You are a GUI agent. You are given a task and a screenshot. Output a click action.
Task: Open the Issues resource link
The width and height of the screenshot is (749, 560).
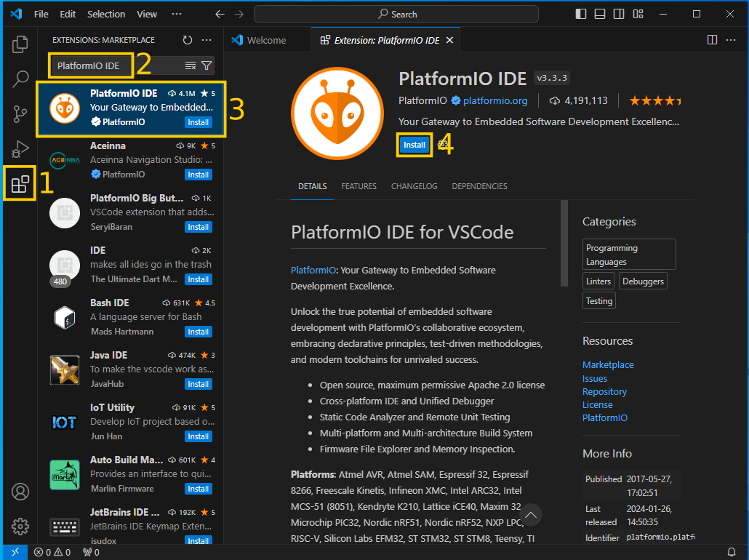coord(595,378)
